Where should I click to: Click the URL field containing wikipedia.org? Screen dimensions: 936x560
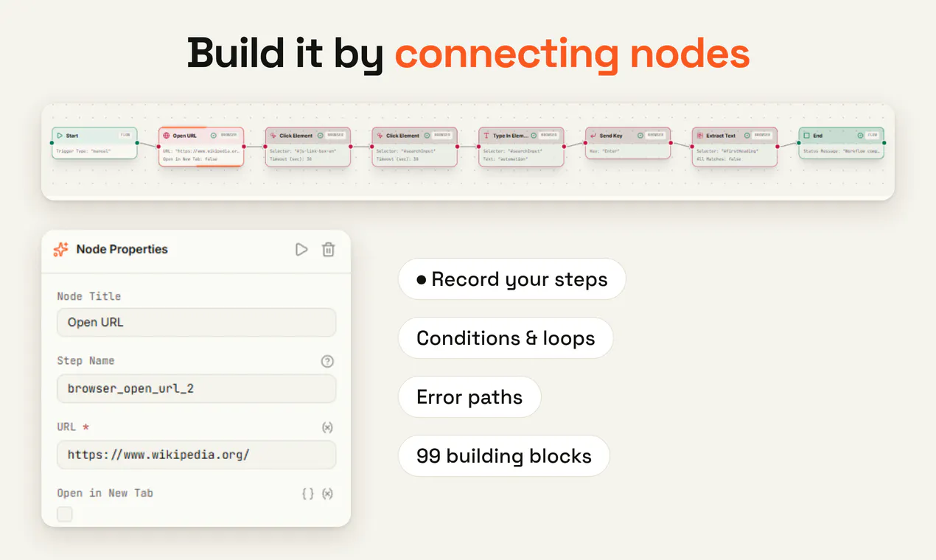point(196,455)
